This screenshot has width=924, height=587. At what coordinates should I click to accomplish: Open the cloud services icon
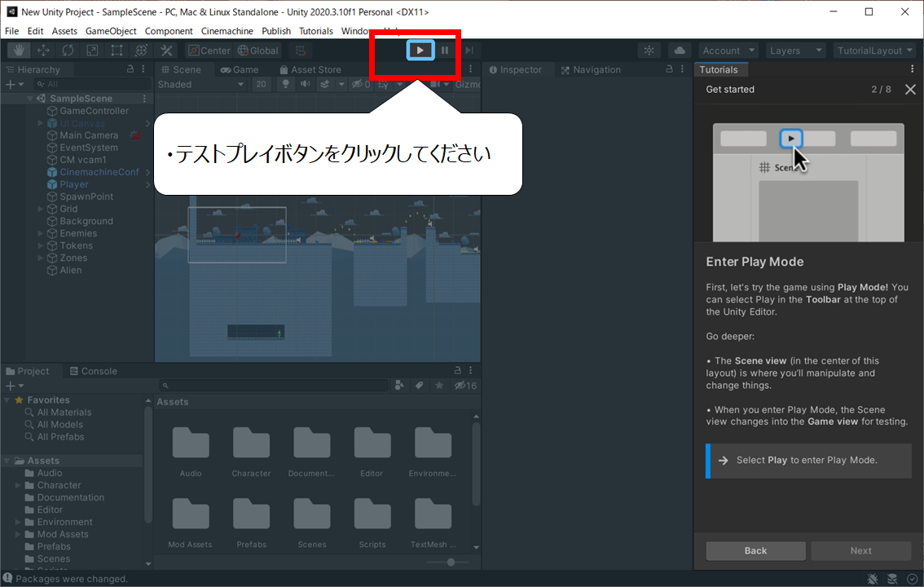pos(680,51)
